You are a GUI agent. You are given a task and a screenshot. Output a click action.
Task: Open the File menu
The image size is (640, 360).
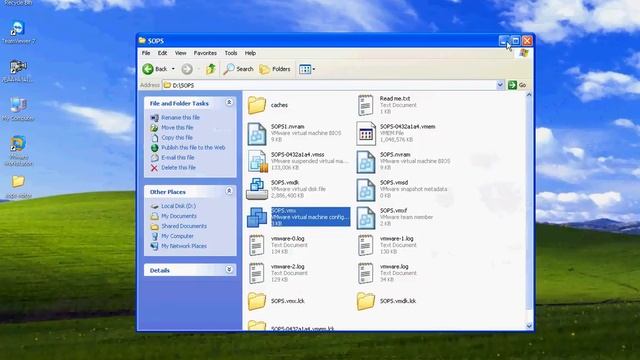146,53
